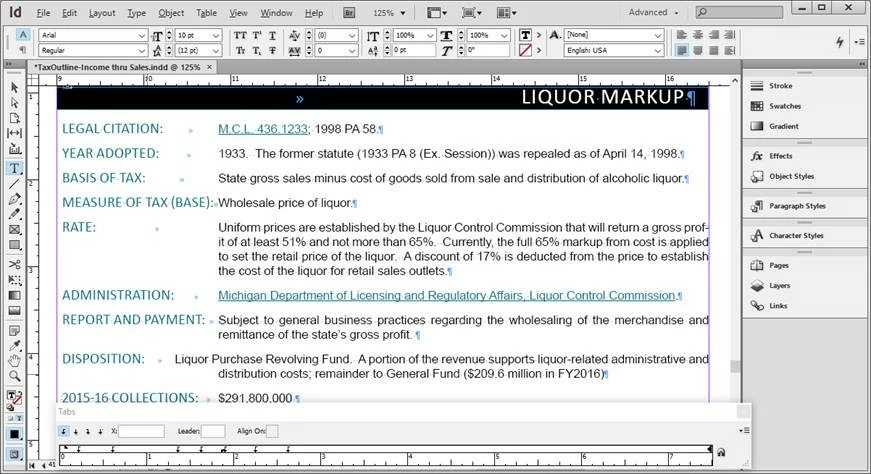
Task: Choose the Pencil tool
Action: (14, 214)
